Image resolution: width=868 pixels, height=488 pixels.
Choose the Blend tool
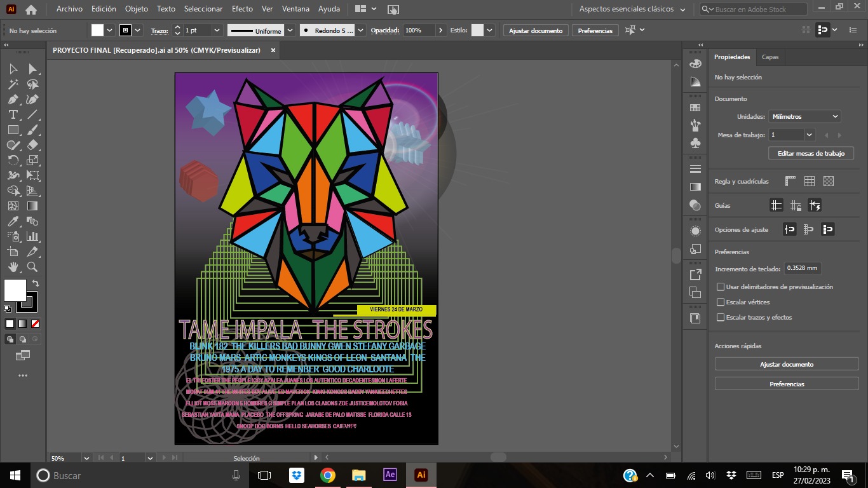point(32,221)
